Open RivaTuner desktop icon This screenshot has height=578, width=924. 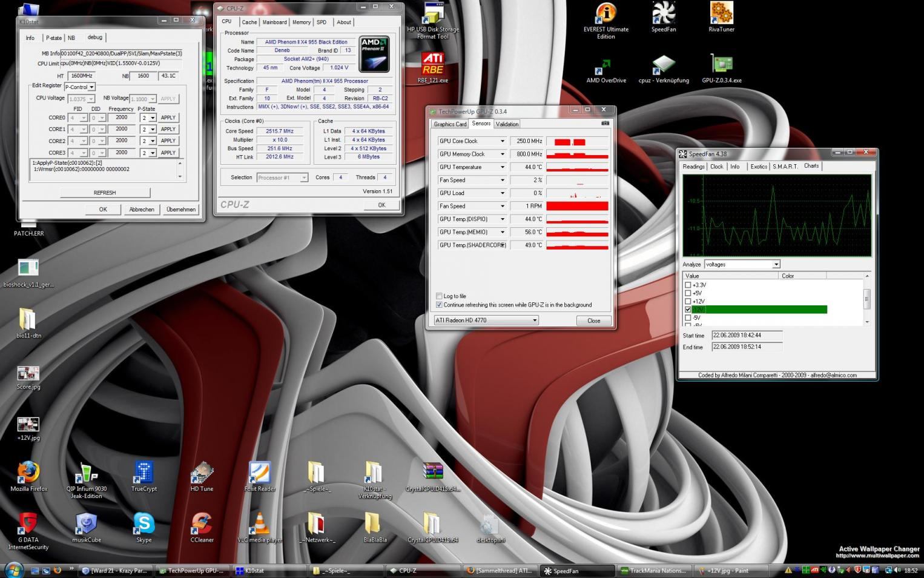point(721,17)
